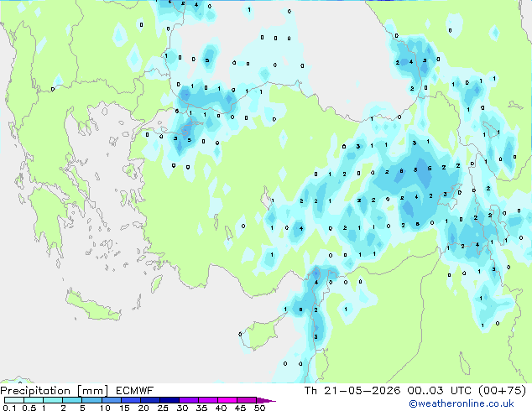This screenshot has width=532, height=411.
Task: Click the '15' legend scale label
Action: (124, 408)
